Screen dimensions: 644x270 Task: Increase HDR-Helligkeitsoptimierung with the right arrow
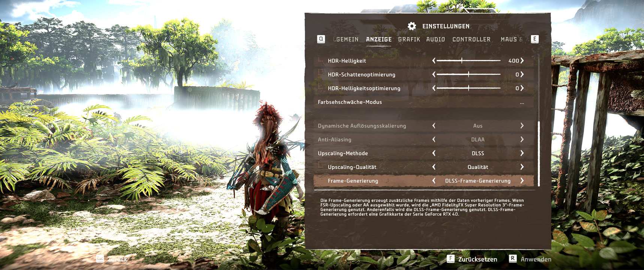[522, 88]
